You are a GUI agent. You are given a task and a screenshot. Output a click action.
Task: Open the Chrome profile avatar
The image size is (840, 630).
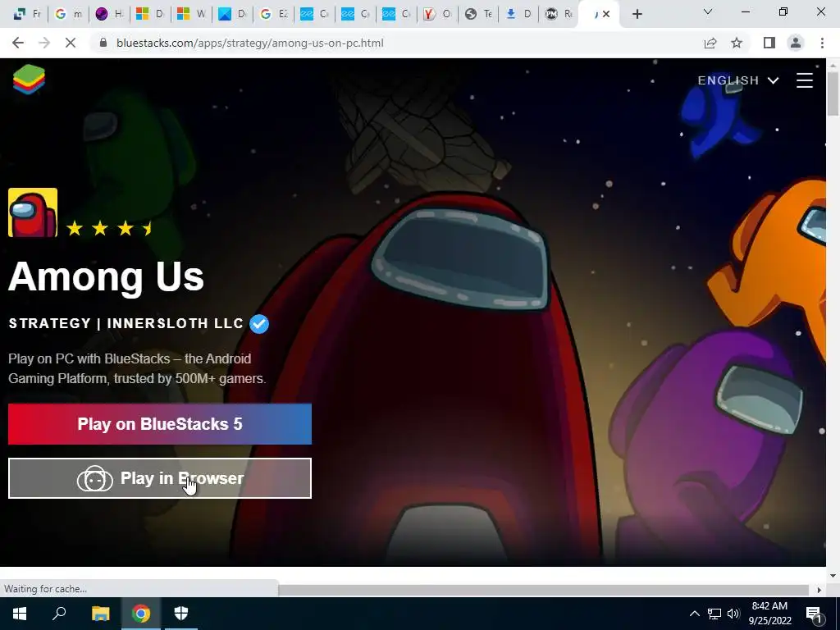click(x=796, y=43)
